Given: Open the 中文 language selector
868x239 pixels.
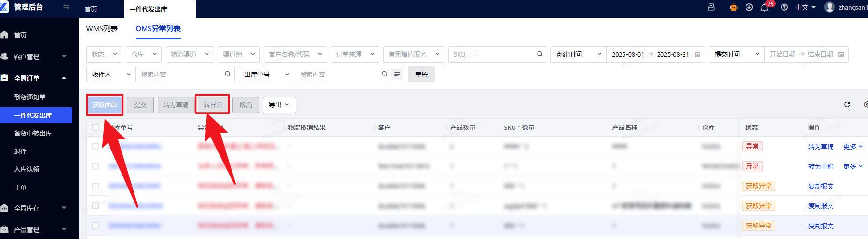Looking at the screenshot, I should 805,7.
